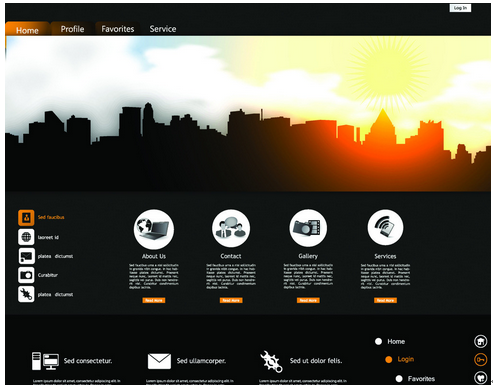This screenshot has width=493, height=389.
Task: Open the Favorites tab
Action: [x=118, y=29]
